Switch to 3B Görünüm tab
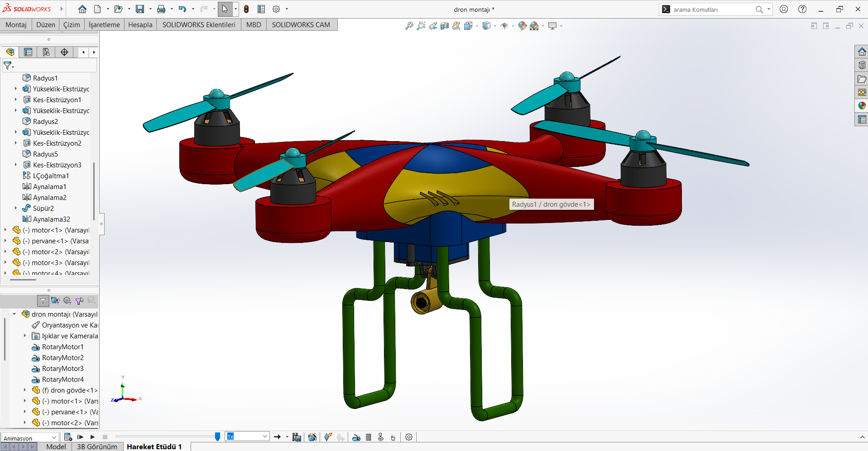Viewport: 868px width, 451px height. click(x=97, y=446)
